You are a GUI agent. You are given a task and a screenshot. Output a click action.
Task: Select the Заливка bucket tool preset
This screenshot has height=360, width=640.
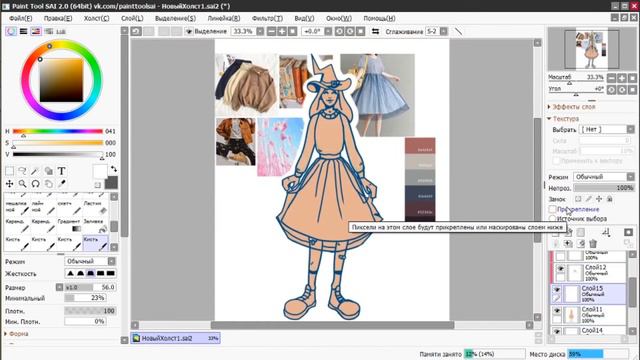point(95,226)
